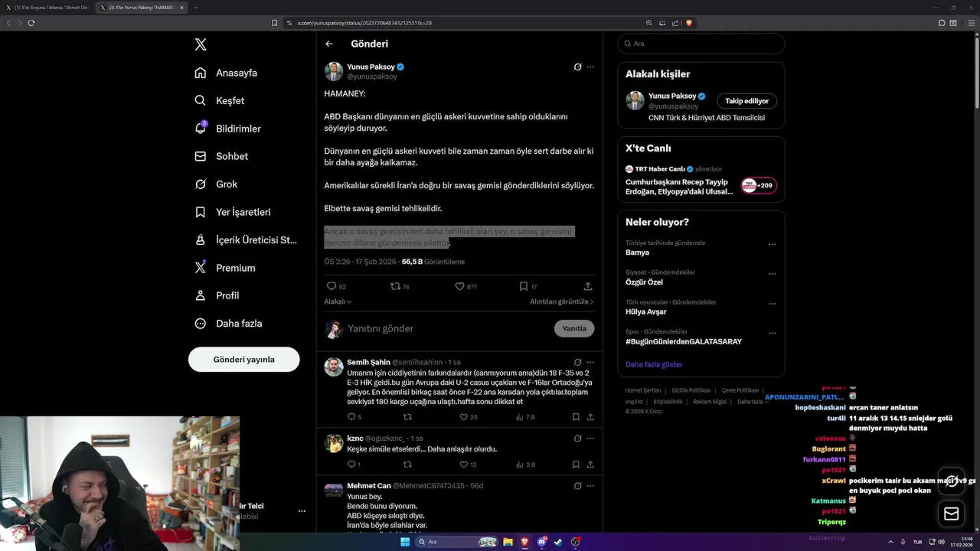
Task: Click Grok icon on Mehmet Can's reply
Action: (577, 486)
